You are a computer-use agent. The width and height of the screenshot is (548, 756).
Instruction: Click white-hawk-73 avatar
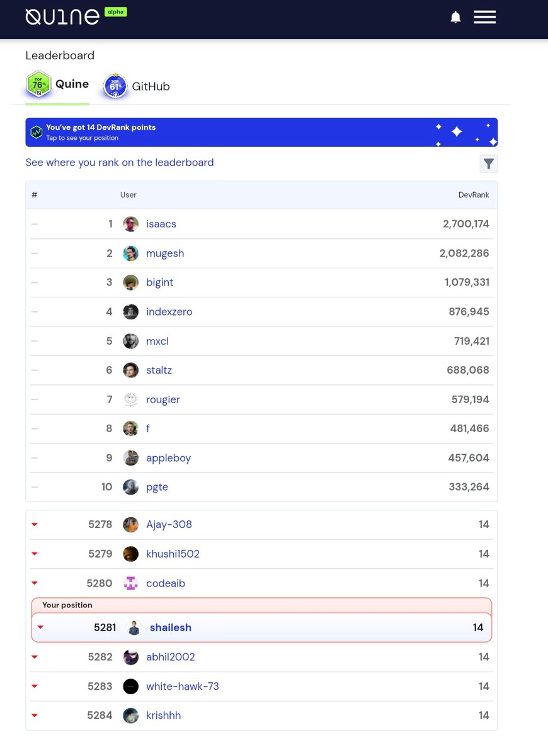pyautogui.click(x=131, y=687)
